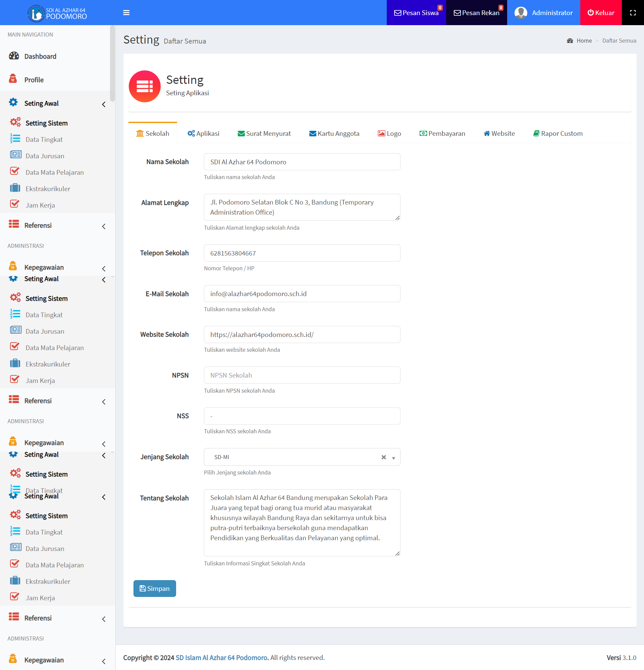Viewport: 644px width, 670px height.
Task: Click the fullscreen expand icon
Action: (x=633, y=13)
